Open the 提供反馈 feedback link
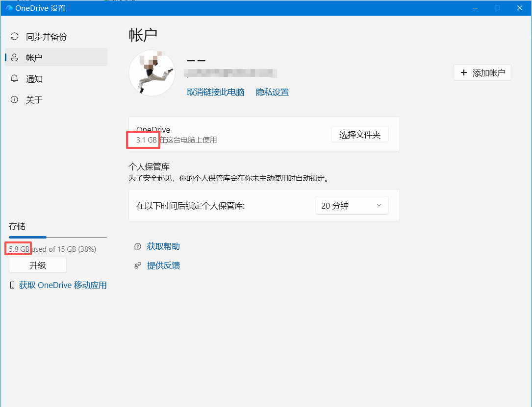The height and width of the screenshot is (407, 532). 163,265
